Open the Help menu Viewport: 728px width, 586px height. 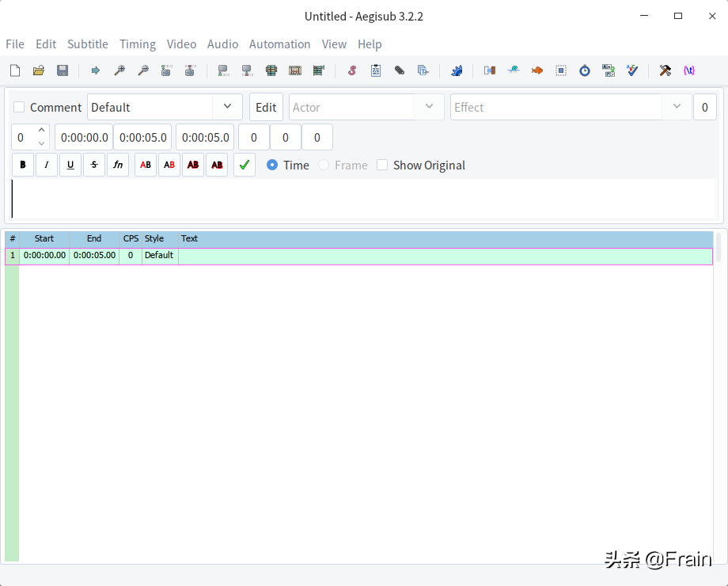click(370, 44)
